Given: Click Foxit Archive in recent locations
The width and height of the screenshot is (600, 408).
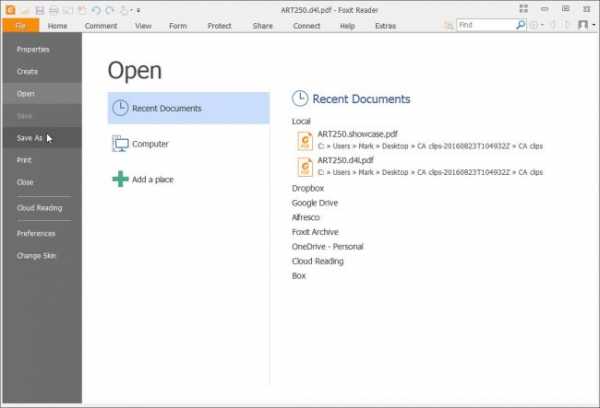Looking at the screenshot, I should click(x=315, y=232).
